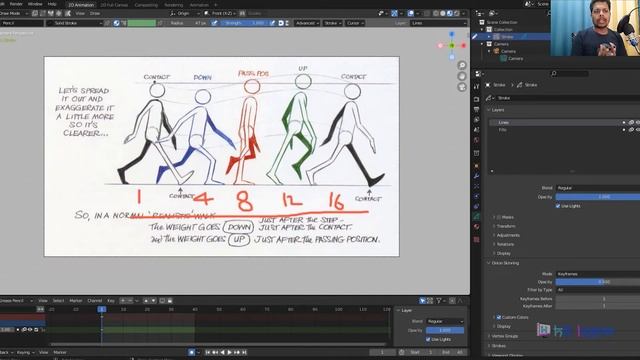Open the Cursor settings popover
This screenshot has height=360, width=640.
point(355,23)
